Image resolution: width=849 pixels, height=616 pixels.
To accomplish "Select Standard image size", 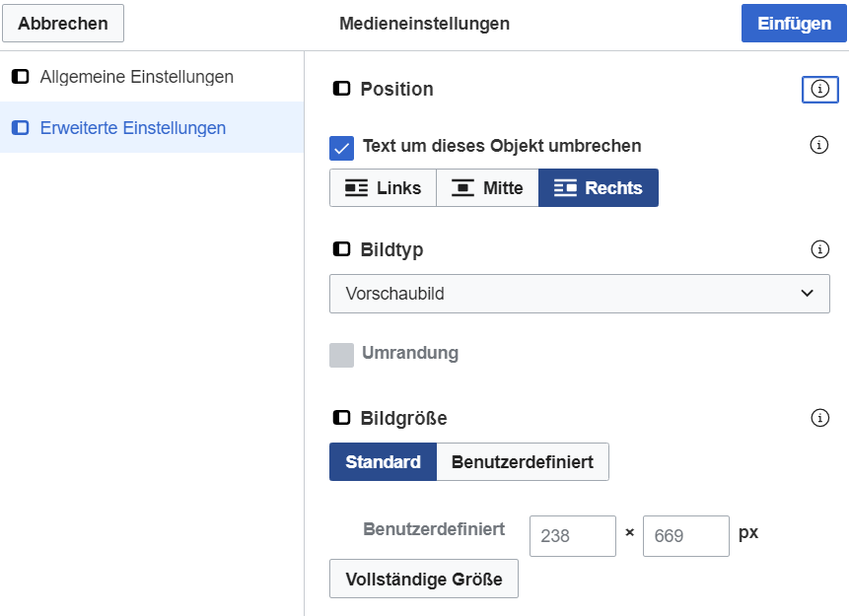I will [383, 461].
